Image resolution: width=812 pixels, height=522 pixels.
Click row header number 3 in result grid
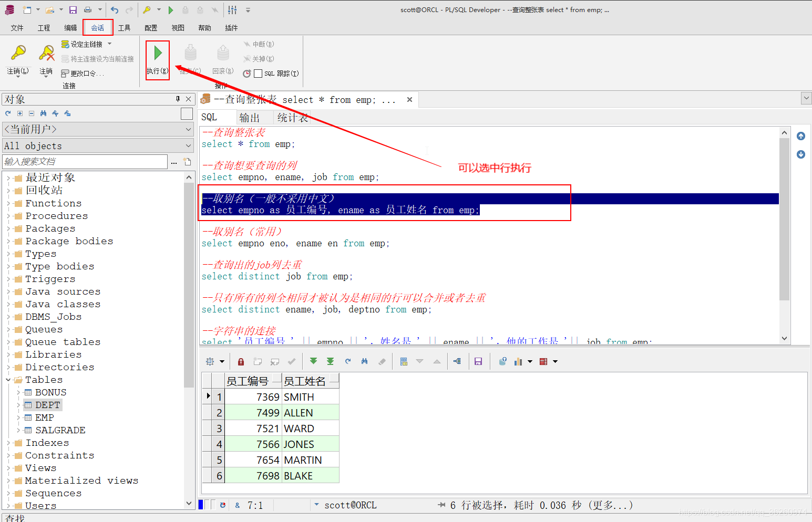pyautogui.click(x=219, y=429)
